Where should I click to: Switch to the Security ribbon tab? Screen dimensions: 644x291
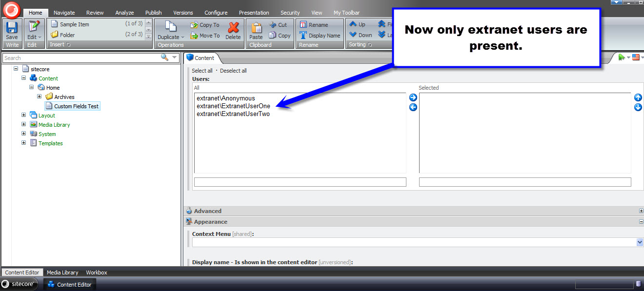pos(290,13)
